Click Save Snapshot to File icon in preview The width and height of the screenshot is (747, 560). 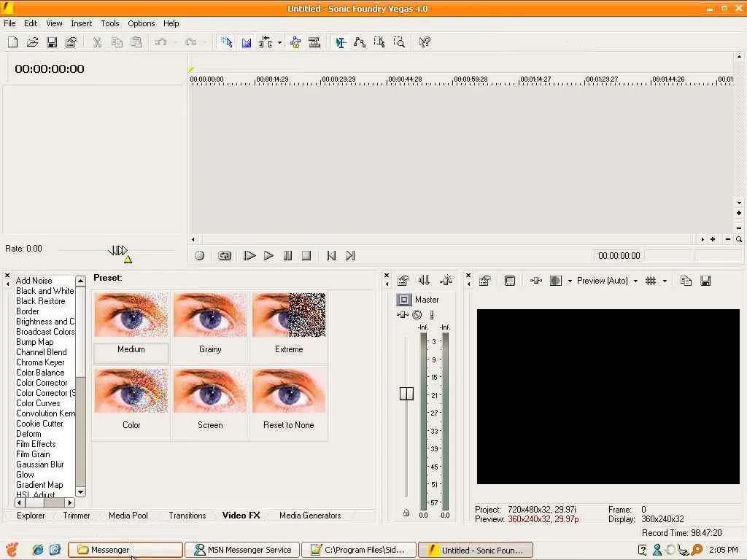pyautogui.click(x=705, y=281)
